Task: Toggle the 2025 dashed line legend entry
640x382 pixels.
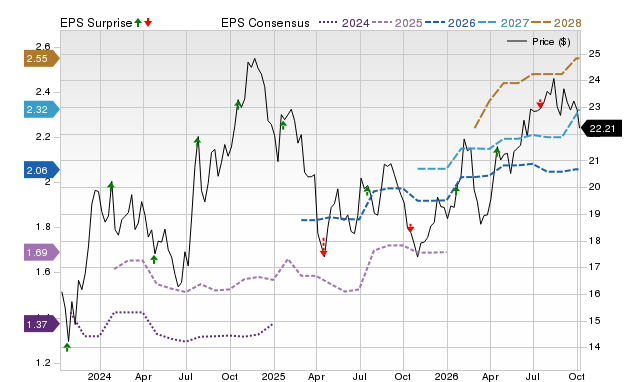Action: pos(397,23)
